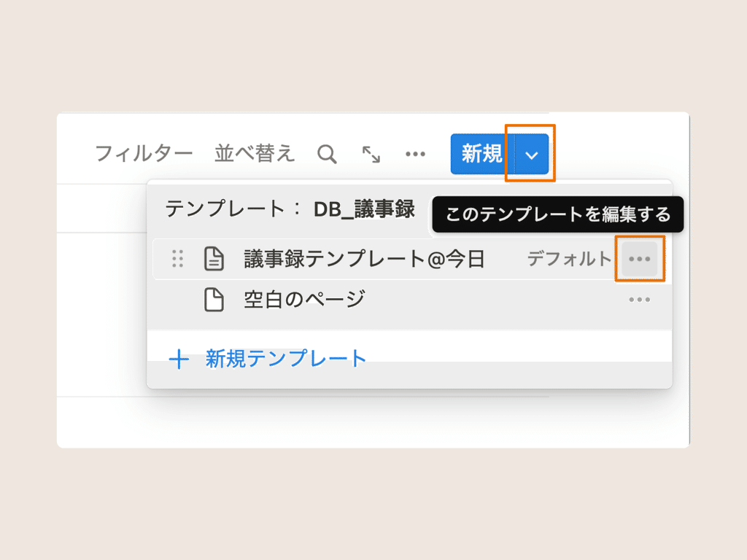This screenshot has height=560, width=747.
Task: Click the デフォルト label
Action: [x=569, y=259]
